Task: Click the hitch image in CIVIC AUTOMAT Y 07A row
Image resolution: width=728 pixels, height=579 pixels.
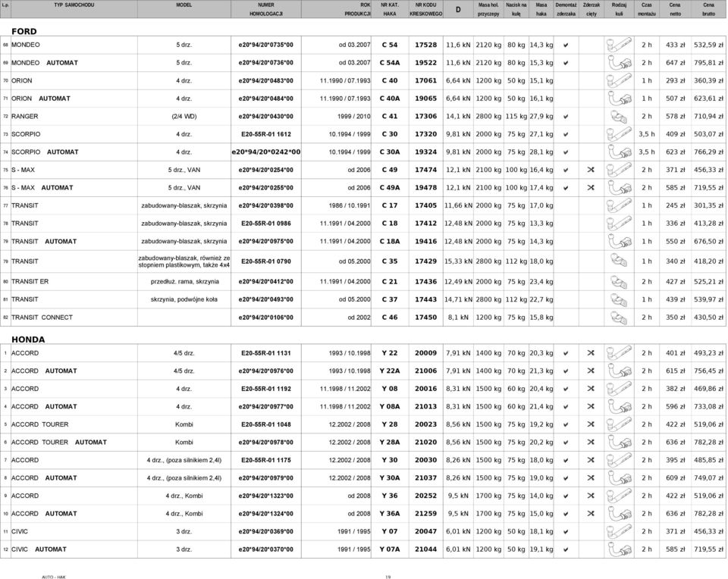Action: (x=619, y=549)
